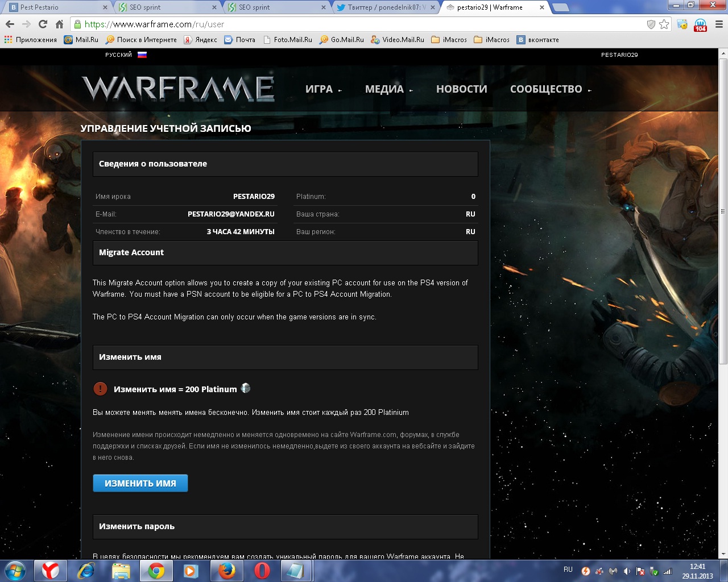Viewport: 728px width, 582px height.
Task: Open Firefox from the taskbar
Action: click(226, 571)
